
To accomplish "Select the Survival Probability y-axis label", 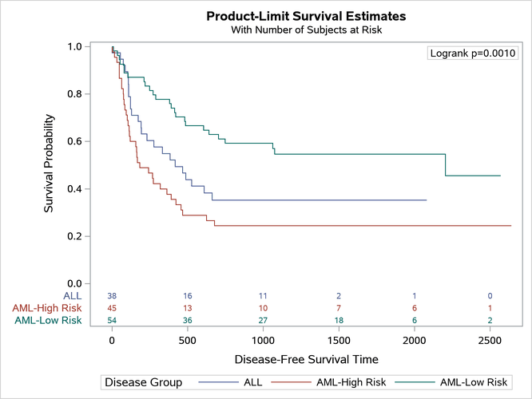I will click(50, 165).
